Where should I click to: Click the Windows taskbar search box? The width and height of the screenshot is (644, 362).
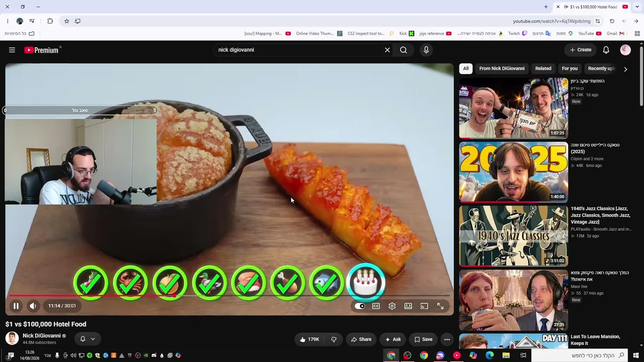[x=579, y=355]
